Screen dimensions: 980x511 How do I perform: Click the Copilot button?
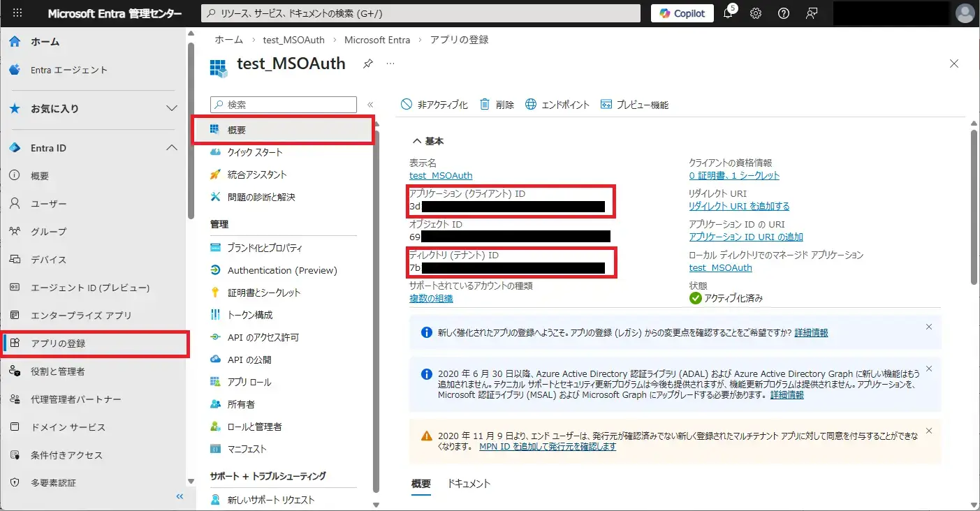682,13
